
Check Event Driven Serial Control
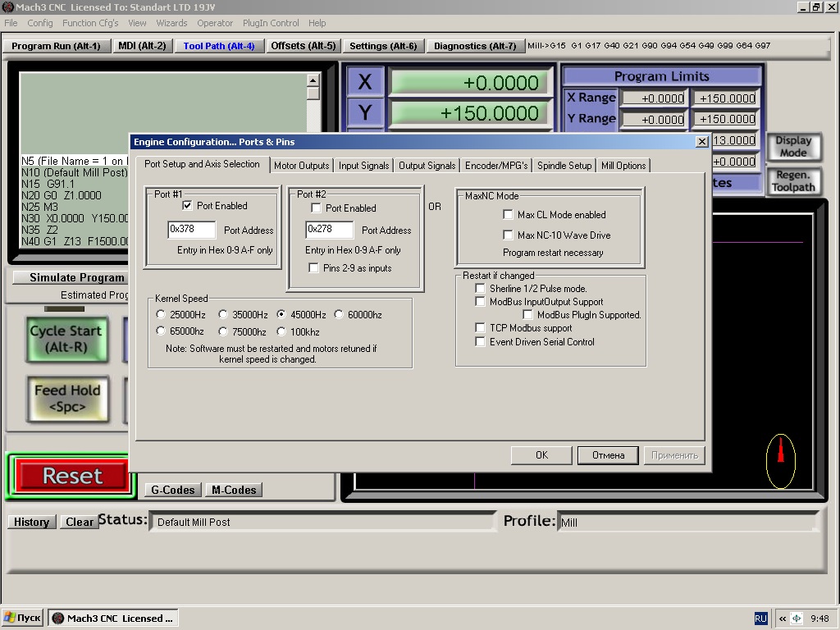[x=481, y=342]
